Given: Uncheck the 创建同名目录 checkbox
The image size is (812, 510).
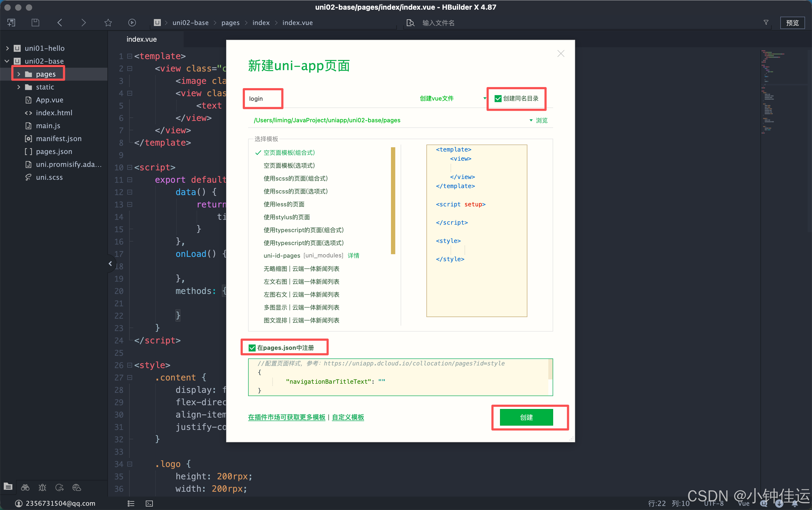Looking at the screenshot, I should click(x=498, y=99).
